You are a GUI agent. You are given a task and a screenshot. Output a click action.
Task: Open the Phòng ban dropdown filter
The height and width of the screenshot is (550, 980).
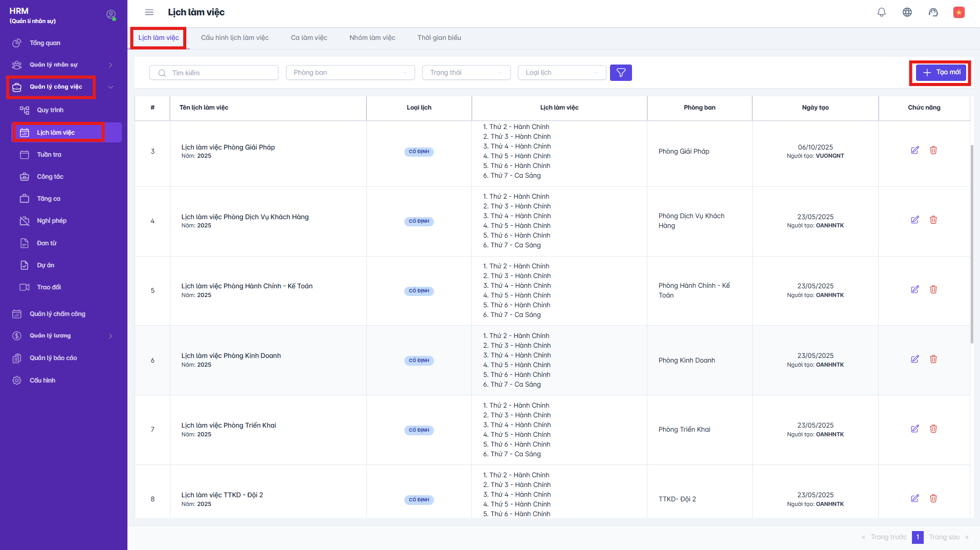click(x=350, y=73)
